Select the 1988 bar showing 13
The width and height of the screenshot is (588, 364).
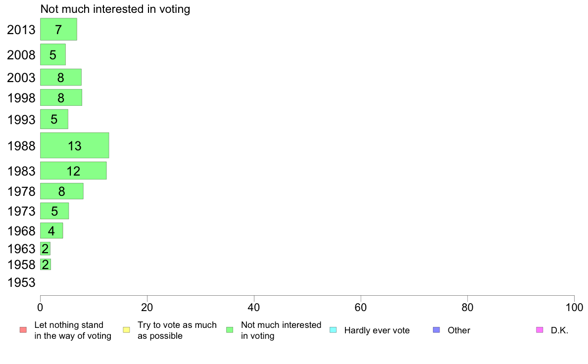tap(74, 145)
